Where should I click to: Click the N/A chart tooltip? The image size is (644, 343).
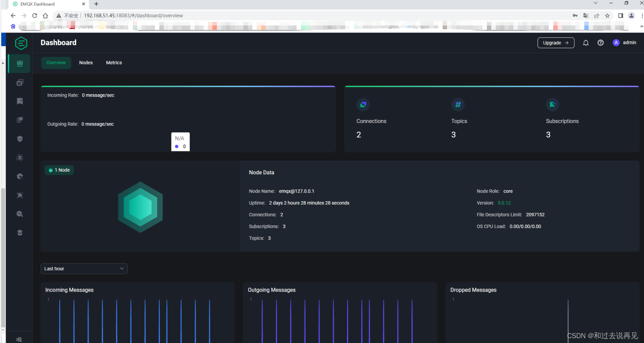point(180,142)
